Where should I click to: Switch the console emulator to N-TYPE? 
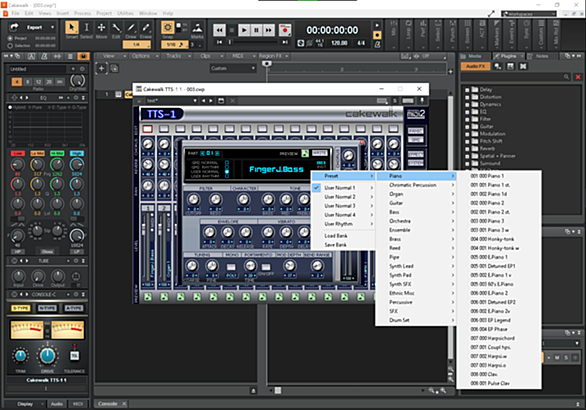pos(47,308)
